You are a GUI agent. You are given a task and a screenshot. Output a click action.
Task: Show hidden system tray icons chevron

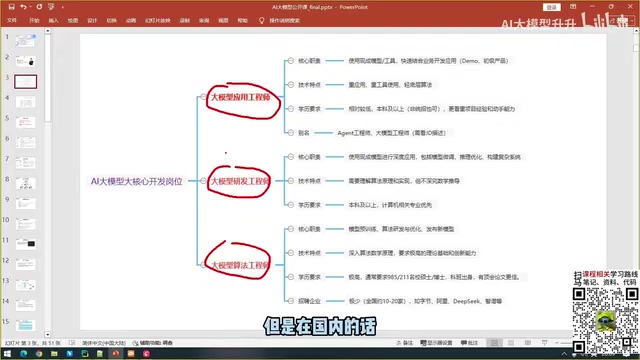click(564, 354)
